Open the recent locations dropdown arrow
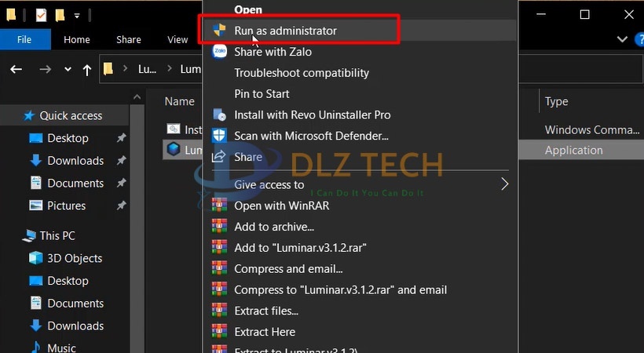 68,69
